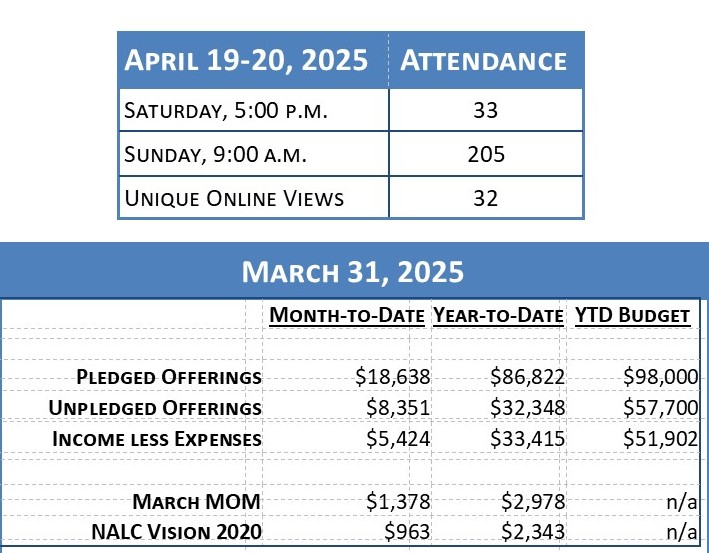Click the March MOM row label
The height and width of the screenshot is (553, 709).
coord(197,500)
